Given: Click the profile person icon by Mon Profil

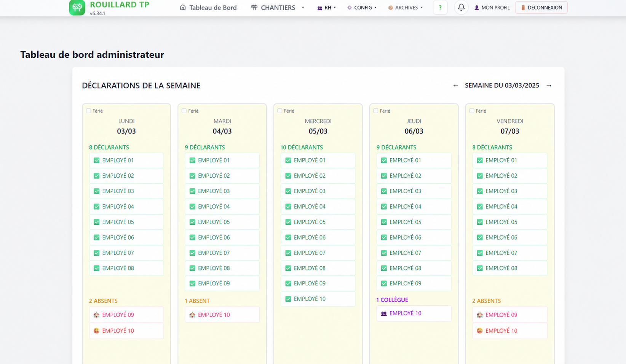Looking at the screenshot, I should (x=477, y=8).
